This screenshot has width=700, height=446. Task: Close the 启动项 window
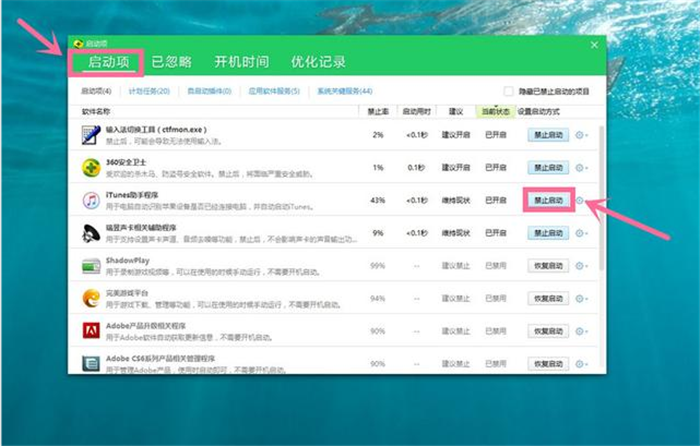594,45
